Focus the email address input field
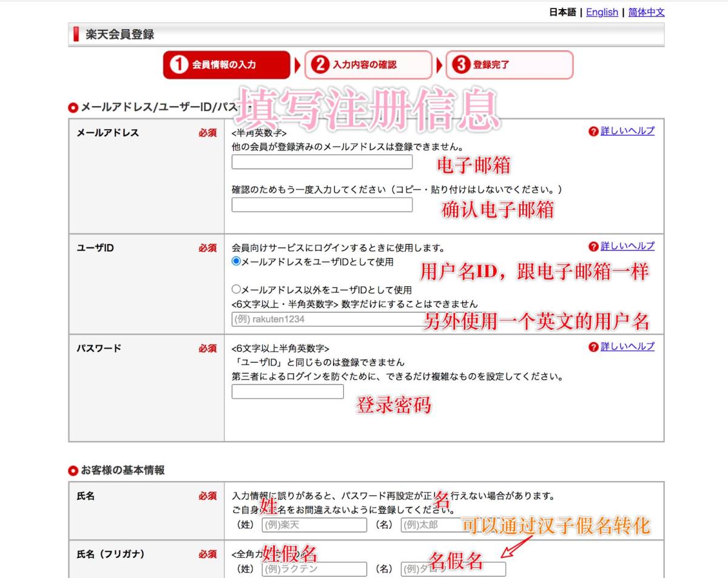The height and width of the screenshot is (578, 728). [x=322, y=162]
